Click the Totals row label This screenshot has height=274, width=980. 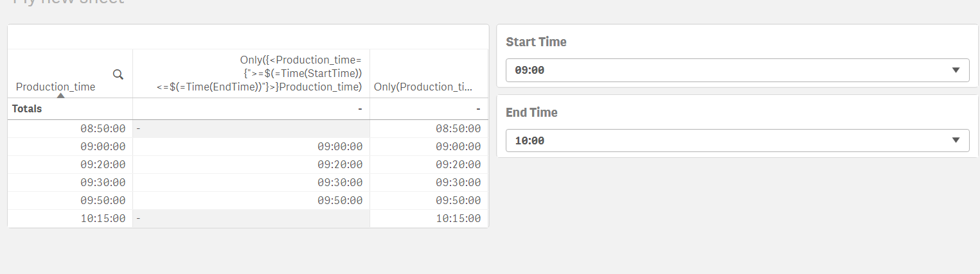[x=27, y=109]
